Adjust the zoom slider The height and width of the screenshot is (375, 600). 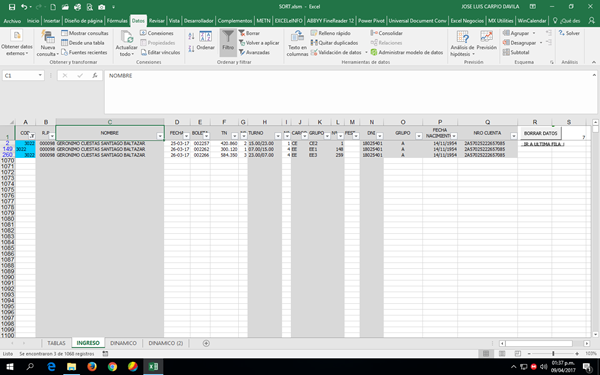[553, 354]
